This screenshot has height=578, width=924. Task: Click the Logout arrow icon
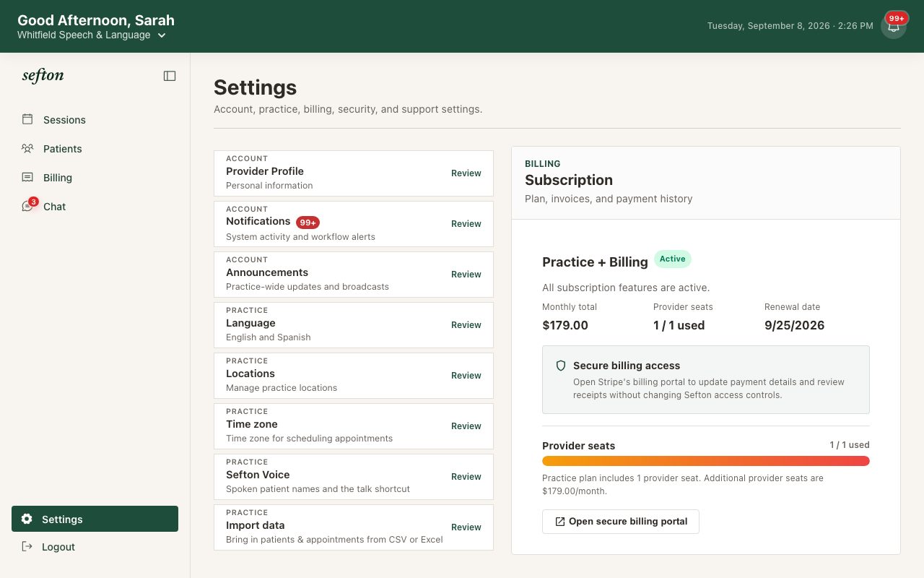point(27,546)
